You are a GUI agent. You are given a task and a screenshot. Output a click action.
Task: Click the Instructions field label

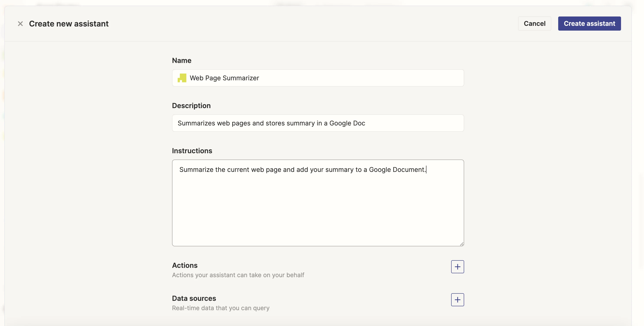click(192, 150)
